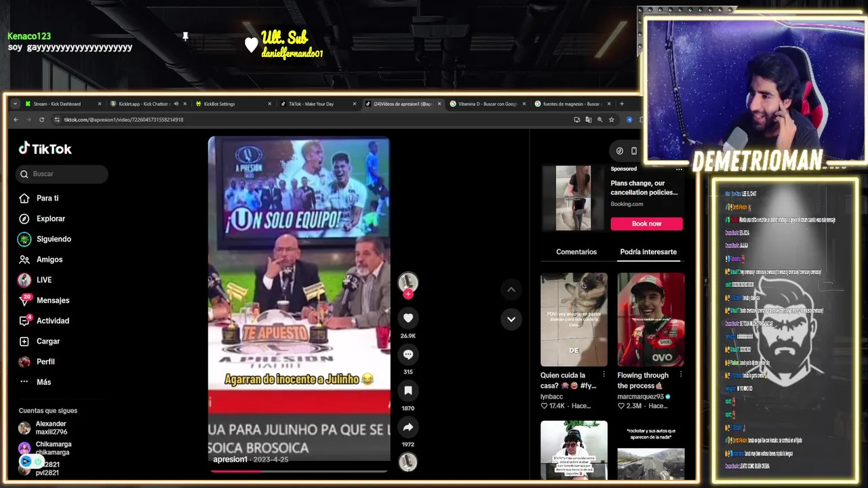Click the video progress bar
This screenshot has width=868, height=488.
click(299, 470)
